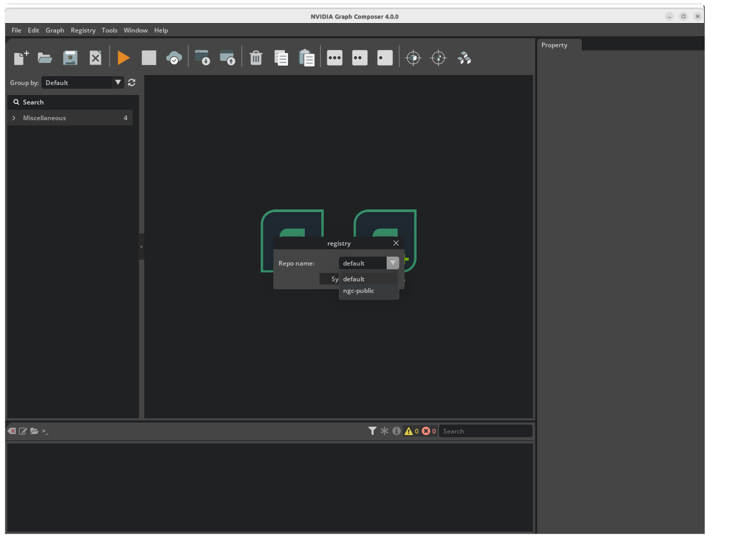Create a new graph file

coord(21,58)
